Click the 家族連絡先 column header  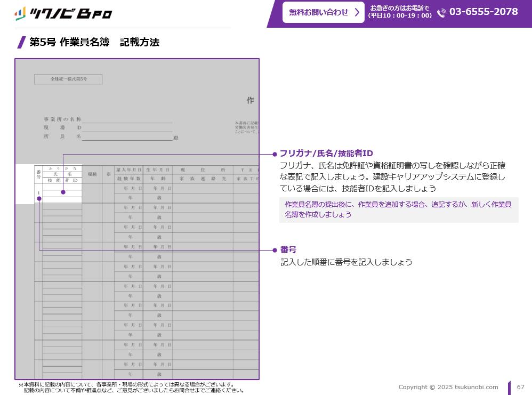point(203,179)
